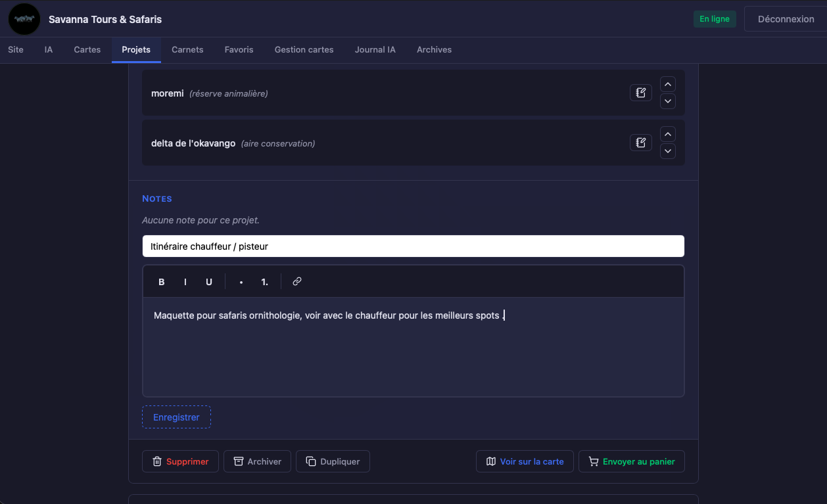Move delta de l'okavango up
Viewport: 827px width, 504px height.
click(x=667, y=134)
